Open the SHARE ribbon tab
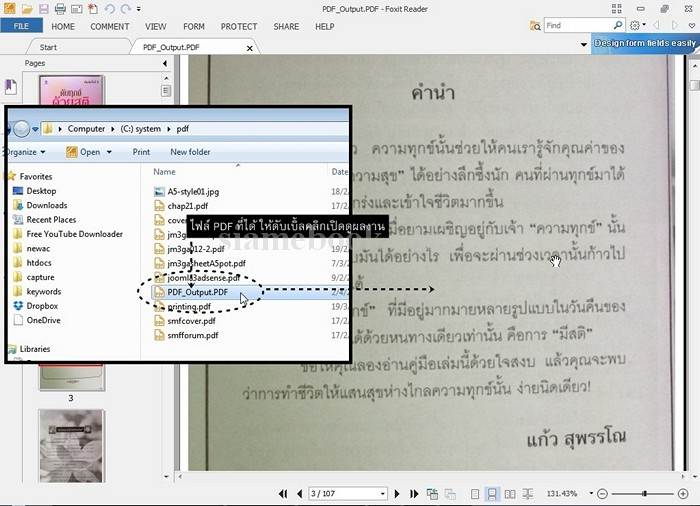The width and height of the screenshot is (700, 506). [x=286, y=26]
